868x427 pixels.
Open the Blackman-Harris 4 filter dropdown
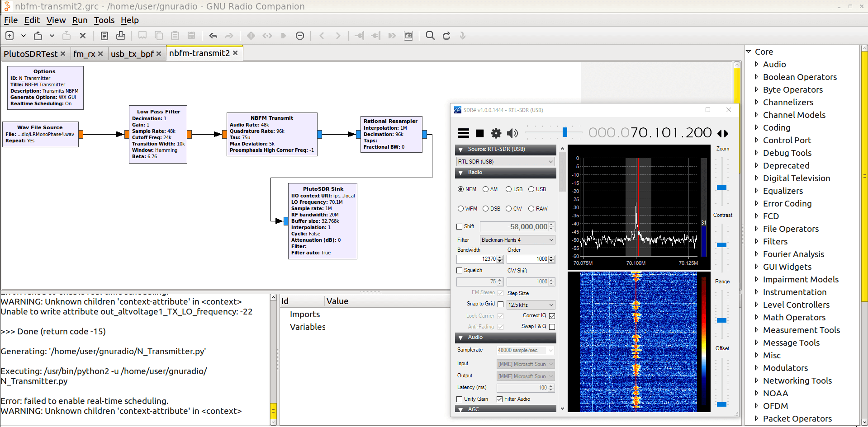click(517, 240)
